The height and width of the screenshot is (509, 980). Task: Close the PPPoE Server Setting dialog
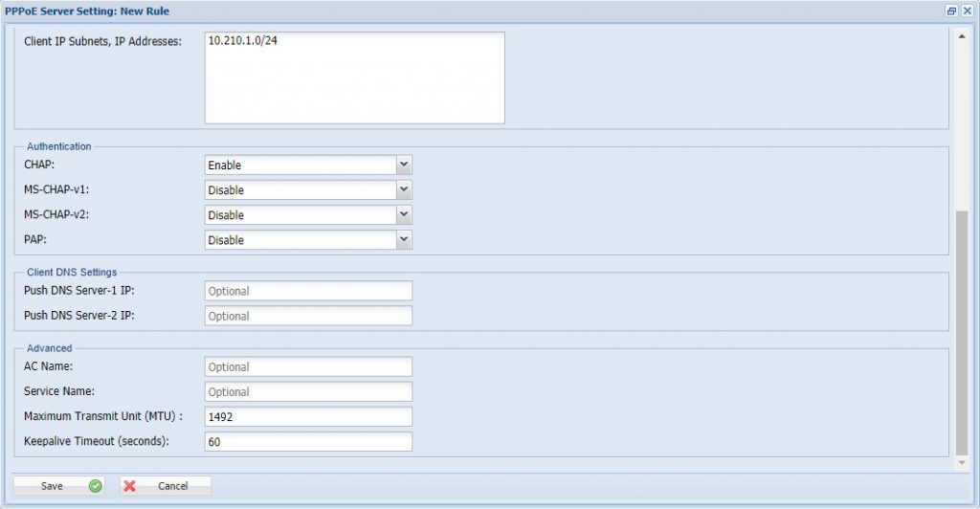click(x=967, y=10)
